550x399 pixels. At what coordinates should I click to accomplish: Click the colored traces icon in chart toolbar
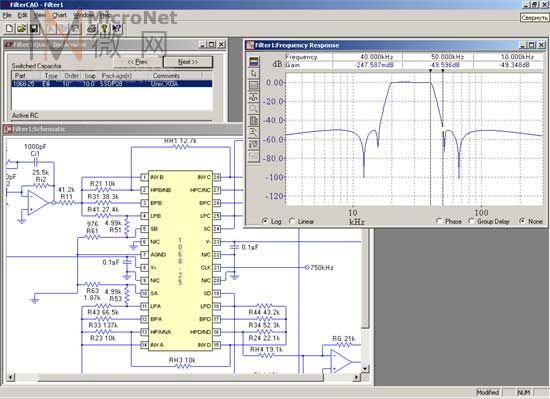[x=254, y=62]
